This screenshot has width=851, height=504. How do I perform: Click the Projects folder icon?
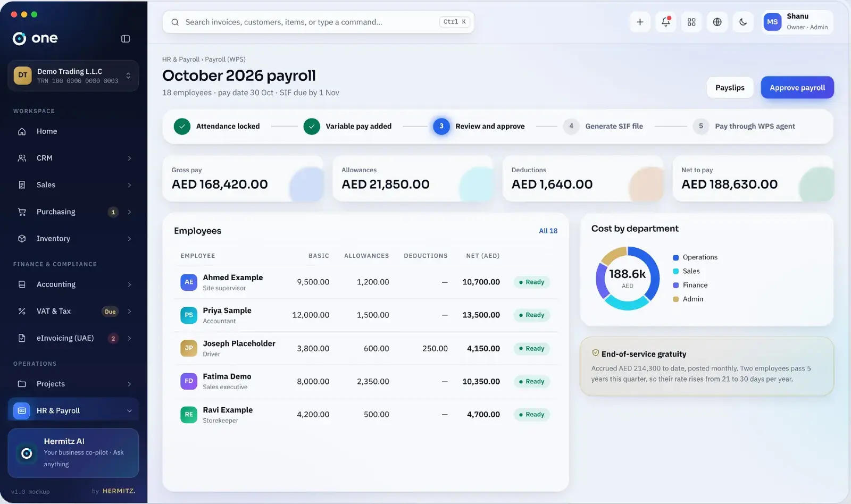point(22,384)
